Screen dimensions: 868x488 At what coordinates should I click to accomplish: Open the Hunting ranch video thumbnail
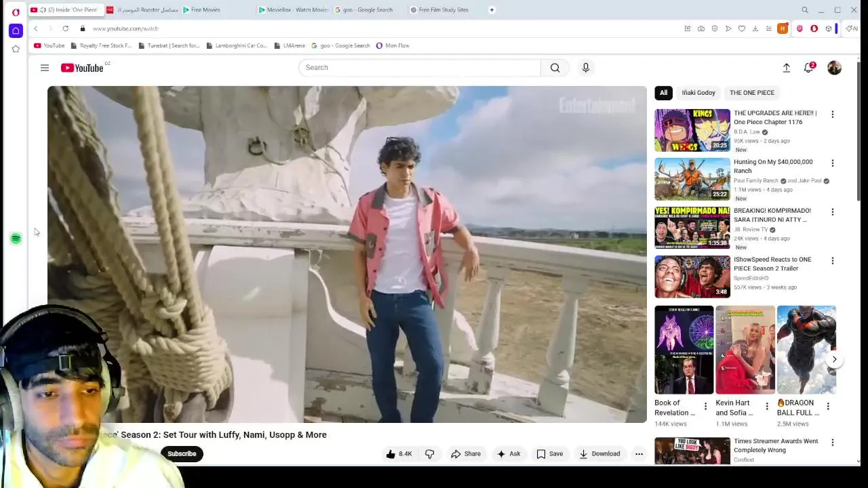tap(692, 179)
